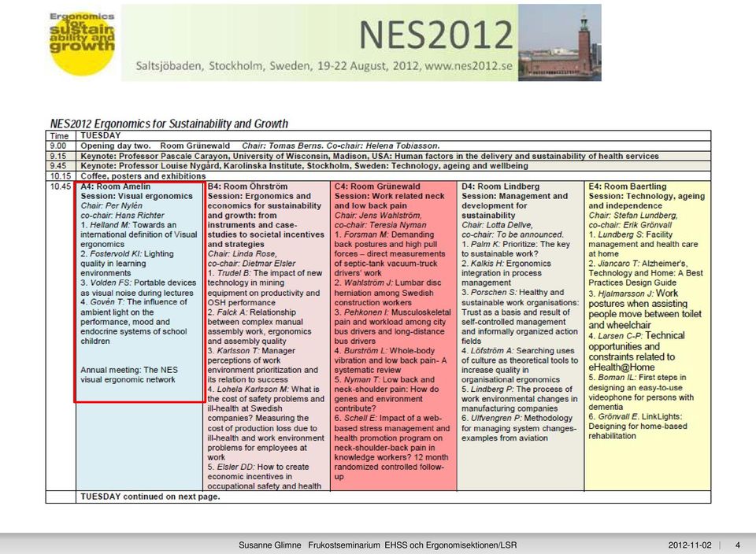
Task: Click the Stockholm City Hall photo in banner
Action: coord(559,42)
